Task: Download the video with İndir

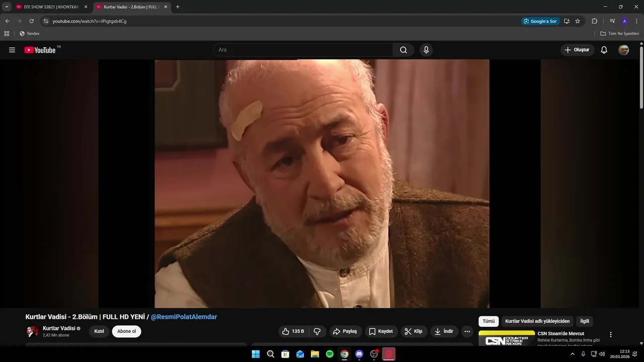Action: (444, 331)
